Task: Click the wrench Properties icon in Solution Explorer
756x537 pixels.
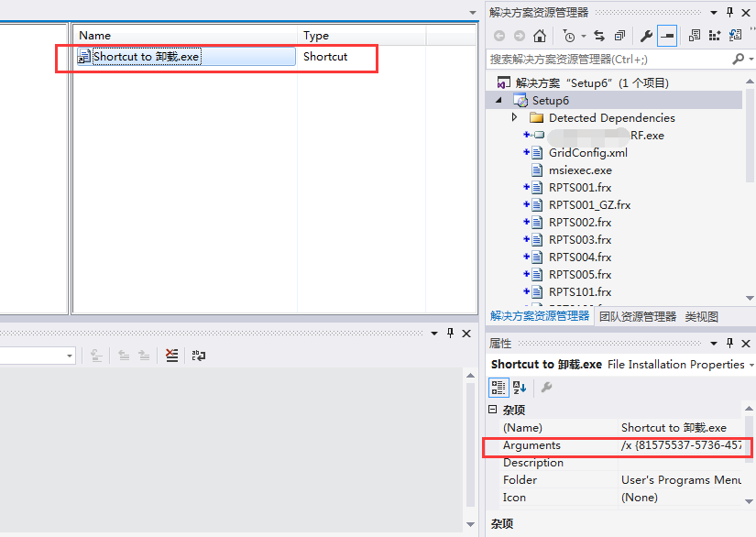Action: click(x=646, y=36)
